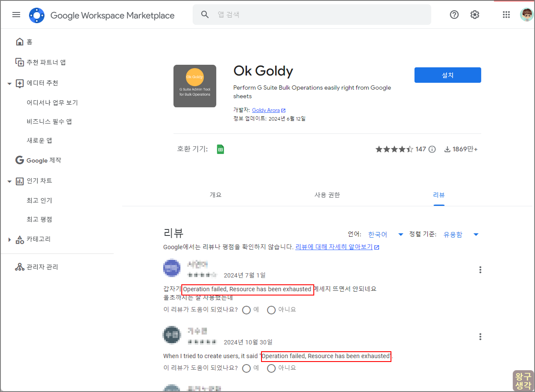
Task: Click the user profile avatar
Action: 526,14
